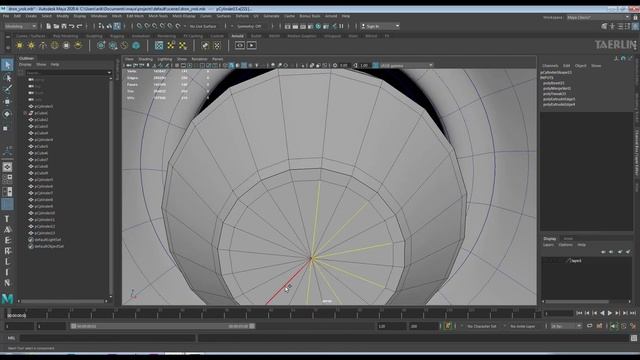Open the sRGB gamma view transform dropdown
Image resolution: width=640 pixels, height=360 pixels.
coord(406,65)
